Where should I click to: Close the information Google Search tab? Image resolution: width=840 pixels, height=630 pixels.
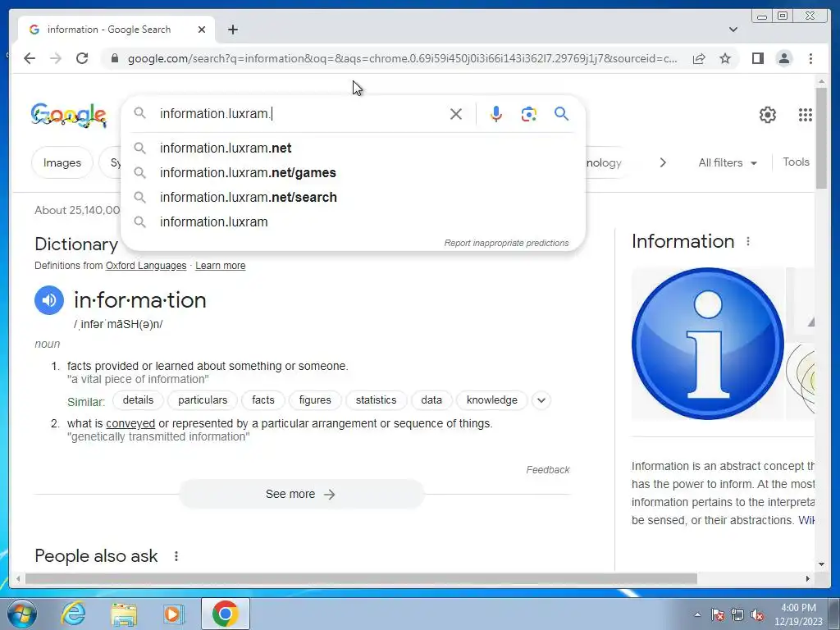point(202,30)
